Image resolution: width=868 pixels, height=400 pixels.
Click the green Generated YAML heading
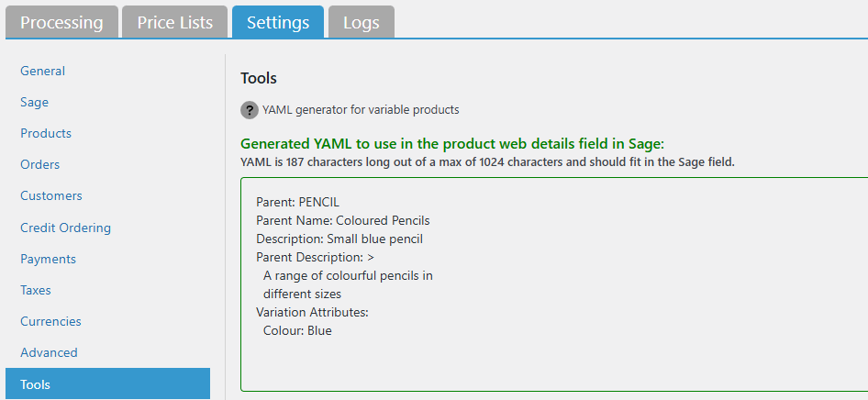tap(451, 143)
